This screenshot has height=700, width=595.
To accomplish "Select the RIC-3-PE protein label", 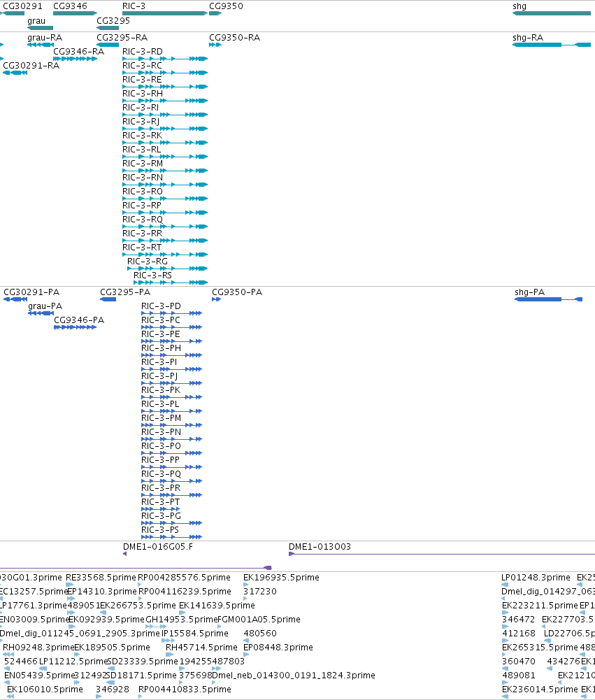I will (161, 334).
